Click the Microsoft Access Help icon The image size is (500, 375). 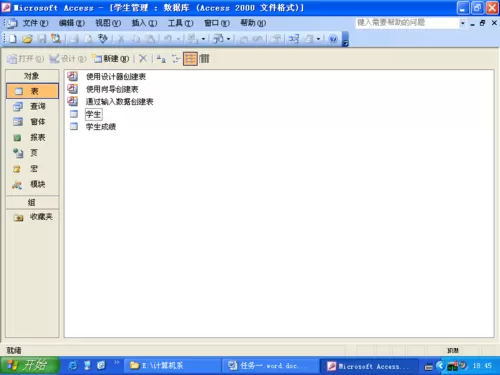coord(333,39)
